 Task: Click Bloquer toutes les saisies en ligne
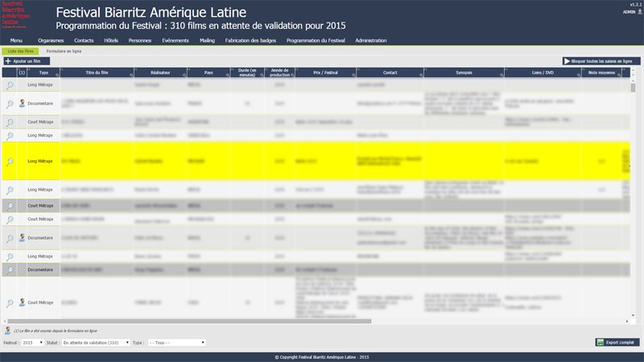[x=601, y=61]
